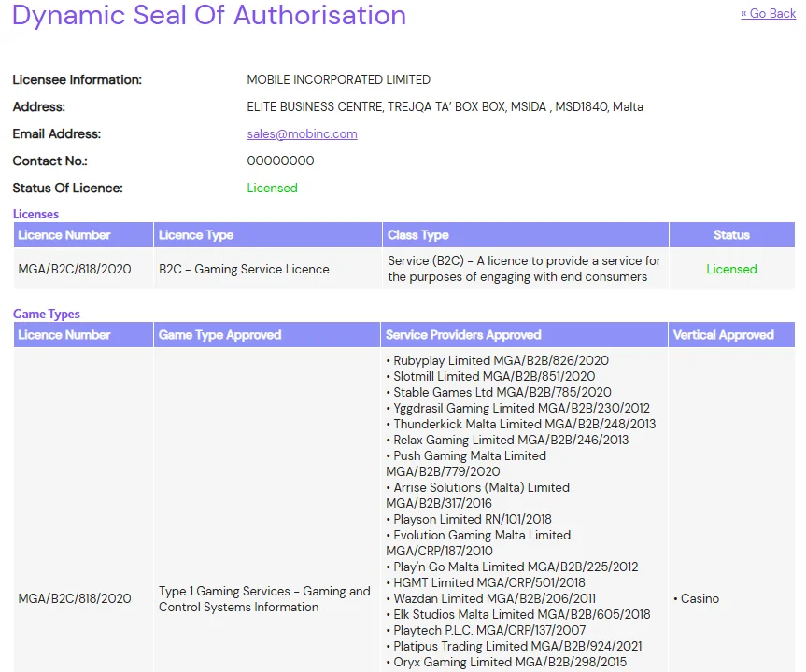806x672 pixels.
Task: Select the Casino vertical entry
Action: (x=699, y=598)
